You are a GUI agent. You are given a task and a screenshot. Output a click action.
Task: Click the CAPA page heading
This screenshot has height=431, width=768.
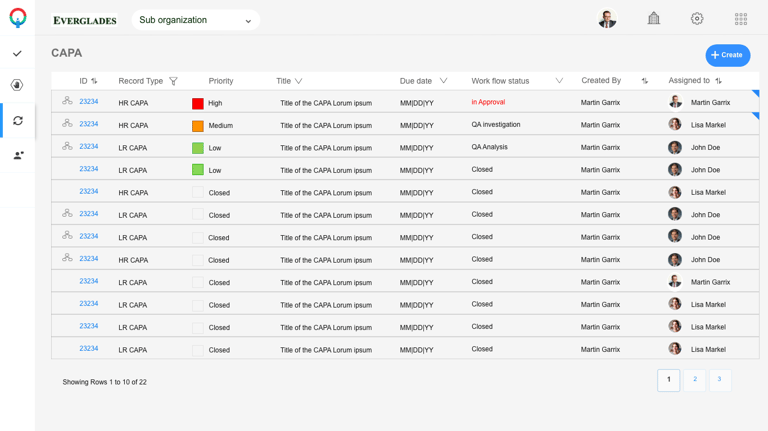67,53
